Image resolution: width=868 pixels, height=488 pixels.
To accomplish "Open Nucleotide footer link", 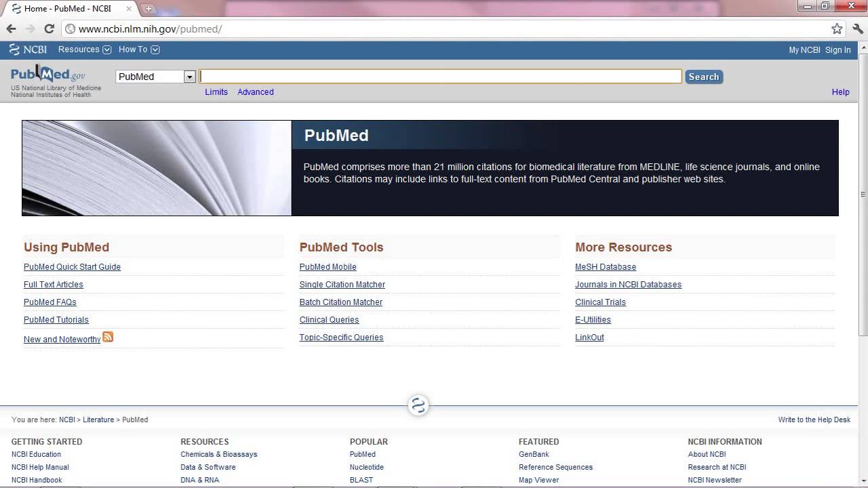I will (x=367, y=467).
